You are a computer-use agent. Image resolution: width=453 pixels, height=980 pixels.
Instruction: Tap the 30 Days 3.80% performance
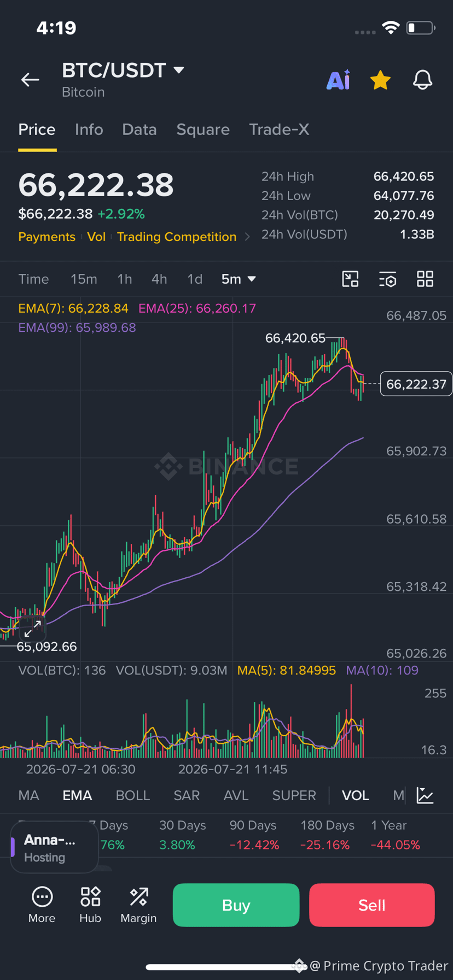click(x=182, y=835)
